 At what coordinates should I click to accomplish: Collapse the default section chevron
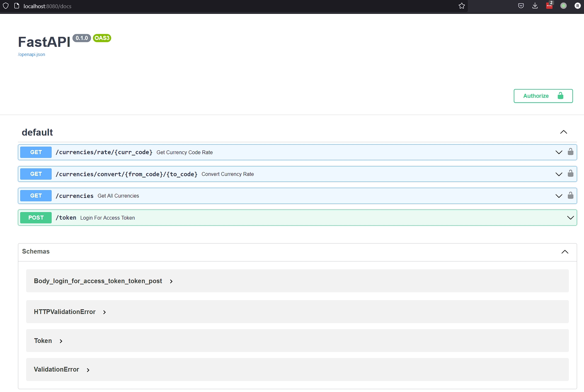564,132
